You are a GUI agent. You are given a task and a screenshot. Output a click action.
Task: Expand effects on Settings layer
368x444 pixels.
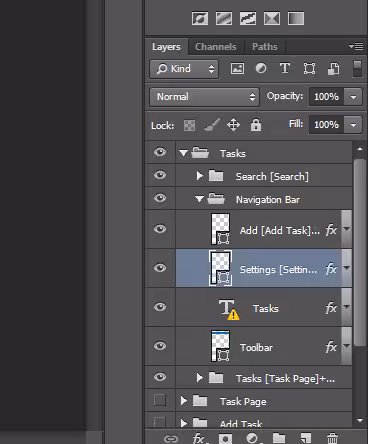(347, 268)
